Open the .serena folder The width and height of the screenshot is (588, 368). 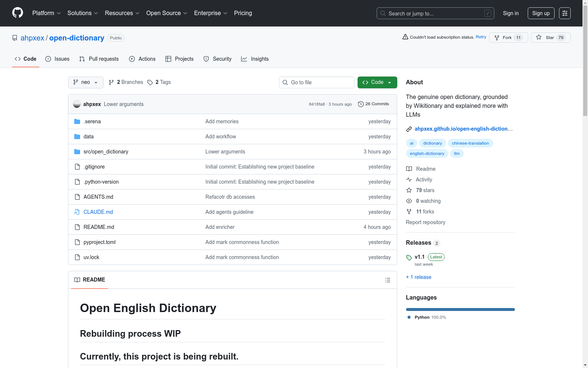pos(92,121)
